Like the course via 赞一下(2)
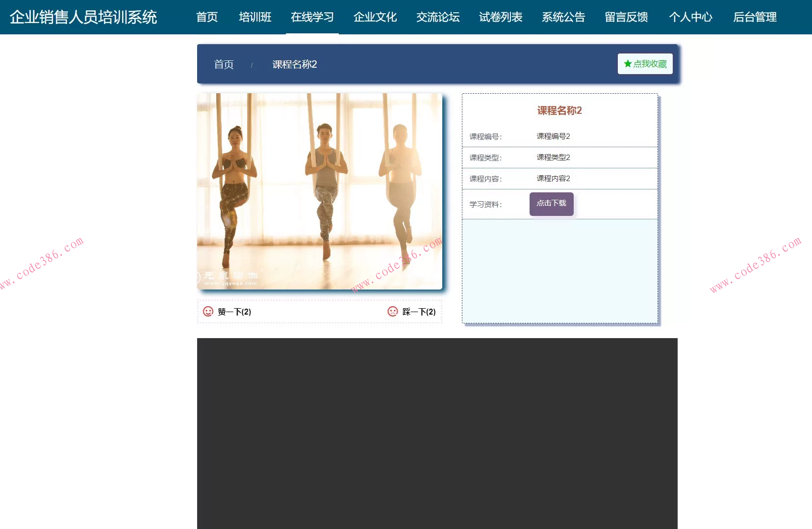812x529 pixels. pyautogui.click(x=234, y=312)
